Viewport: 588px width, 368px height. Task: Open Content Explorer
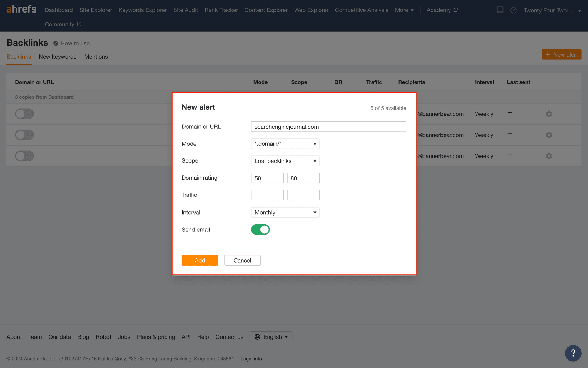(266, 10)
